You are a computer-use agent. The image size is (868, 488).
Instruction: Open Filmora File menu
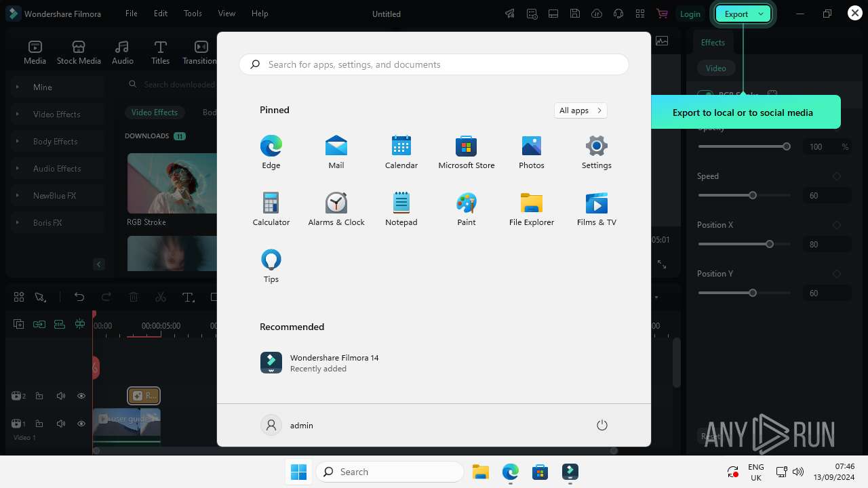[132, 13]
